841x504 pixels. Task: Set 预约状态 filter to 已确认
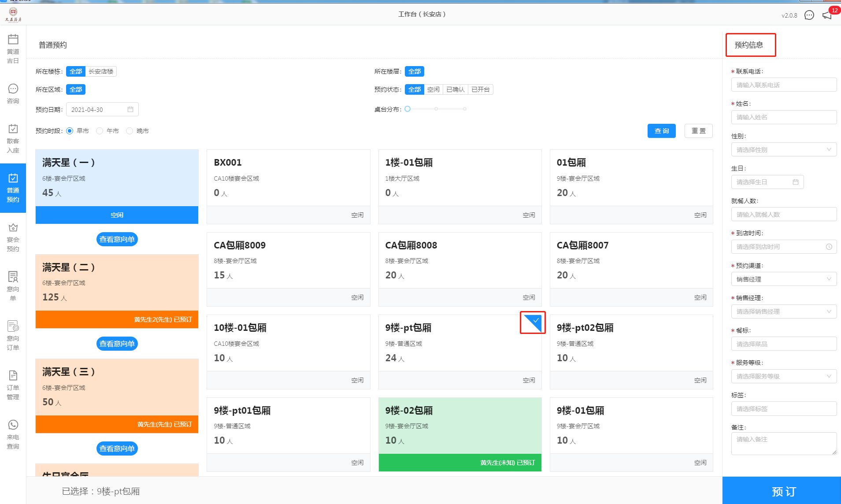tap(456, 89)
